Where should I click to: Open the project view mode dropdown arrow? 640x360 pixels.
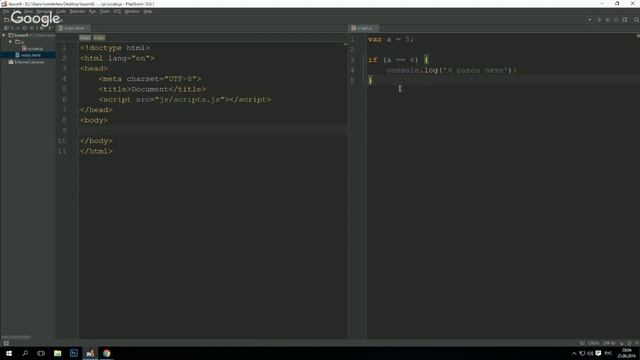pyautogui.click(x=18, y=28)
